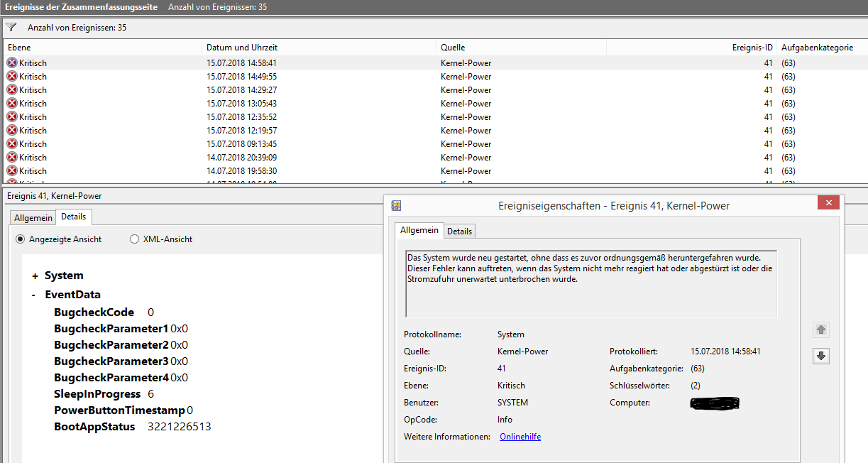
Task: Click SYSTEM user value in dialog
Action: (512, 403)
